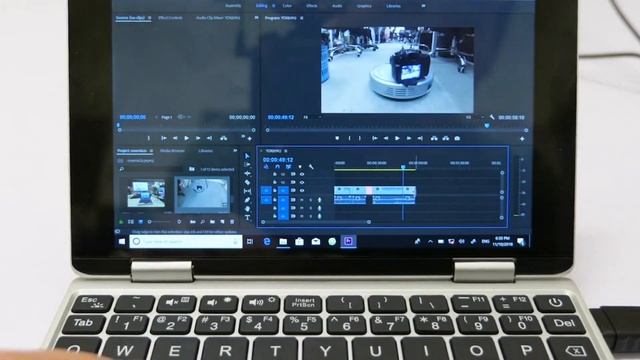Play the Source monitor
Viewport: 640px width, 360px height.
tap(187, 138)
